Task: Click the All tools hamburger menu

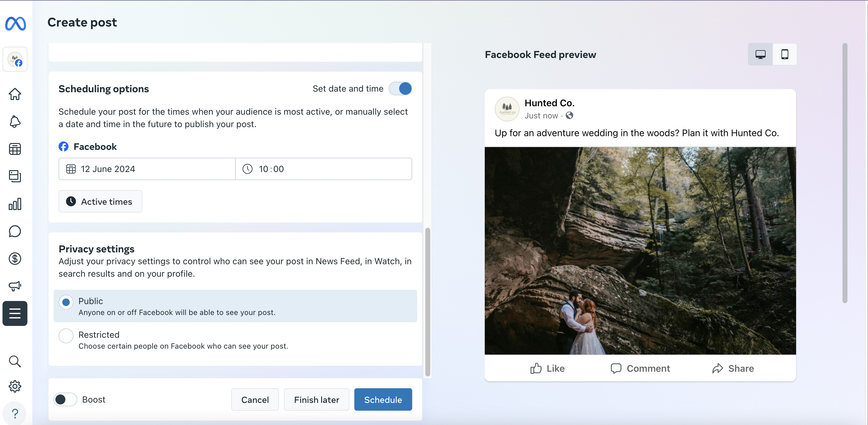Action: 15,313
